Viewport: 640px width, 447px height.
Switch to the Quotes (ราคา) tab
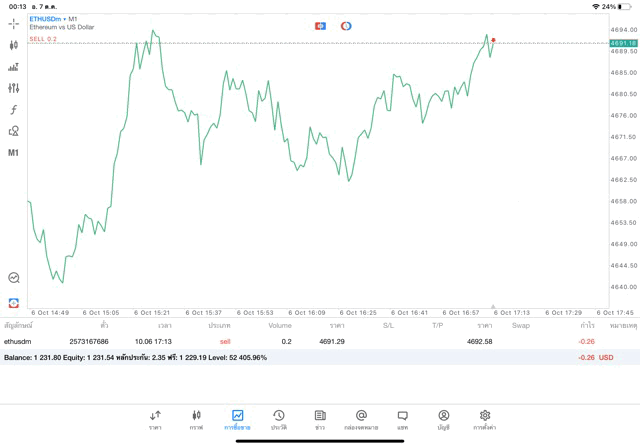155,419
